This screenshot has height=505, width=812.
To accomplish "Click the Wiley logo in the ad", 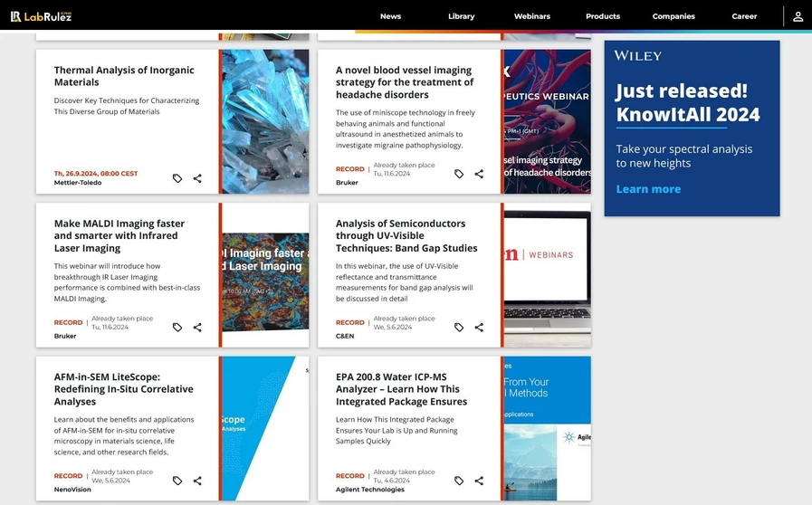I will (638, 56).
